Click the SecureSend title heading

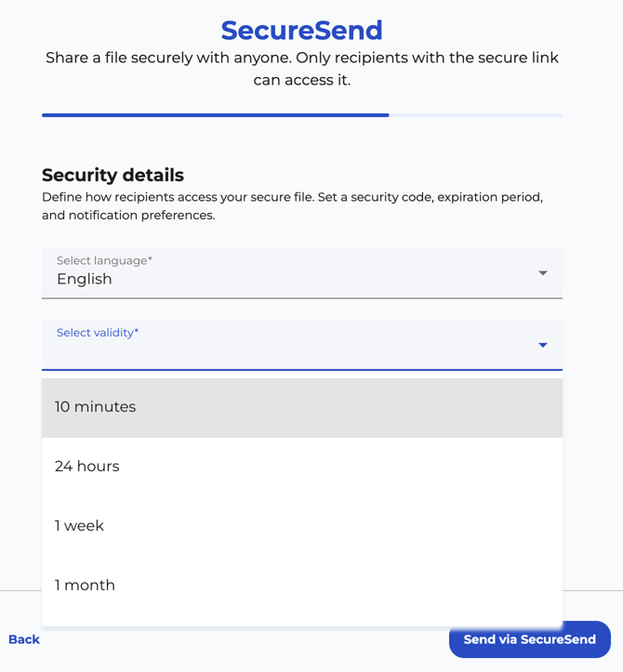tap(302, 30)
